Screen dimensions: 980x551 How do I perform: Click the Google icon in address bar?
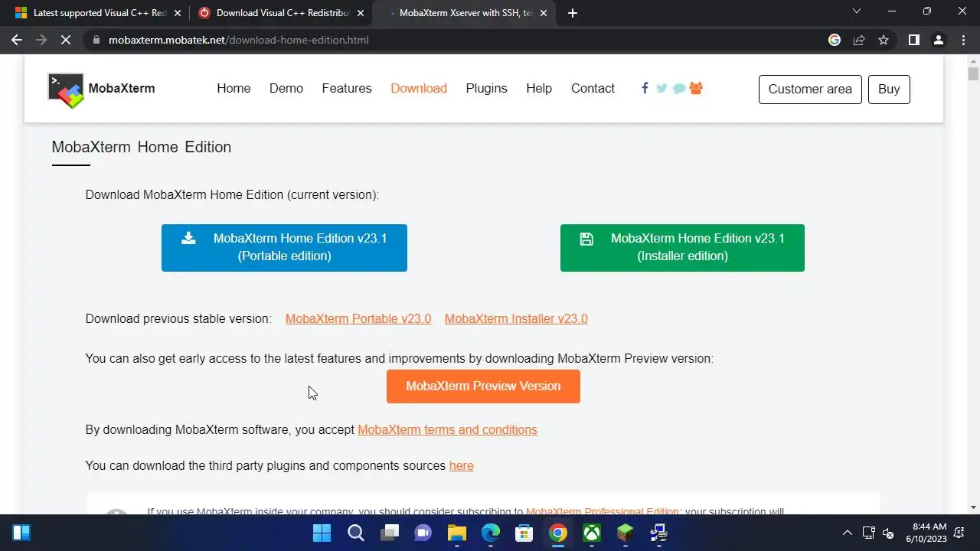point(835,40)
